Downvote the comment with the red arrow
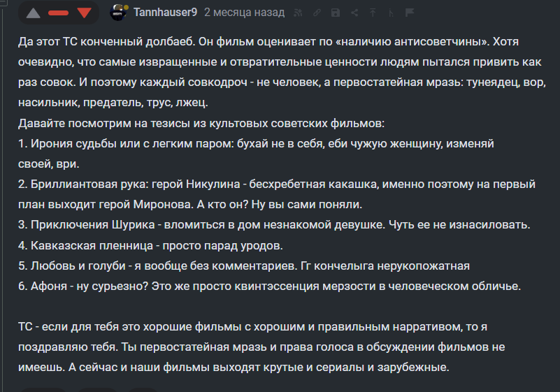560x392 pixels. coord(85,13)
